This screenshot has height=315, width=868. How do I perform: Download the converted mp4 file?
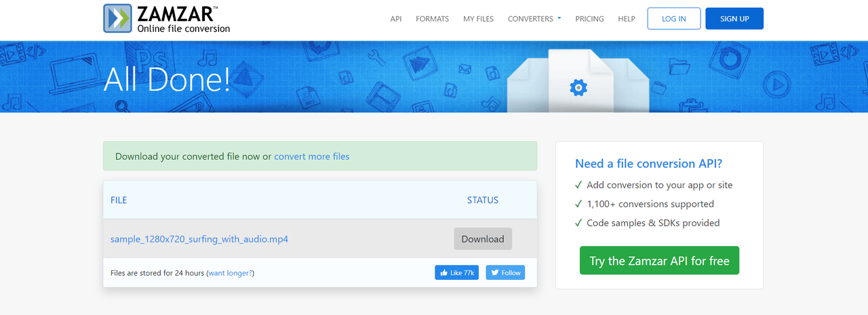(483, 239)
